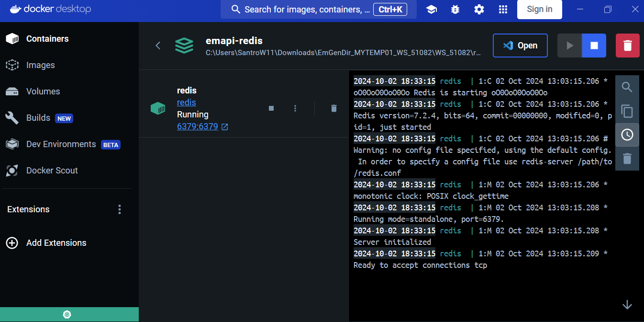Stop the redis container using small square

pos(271,108)
